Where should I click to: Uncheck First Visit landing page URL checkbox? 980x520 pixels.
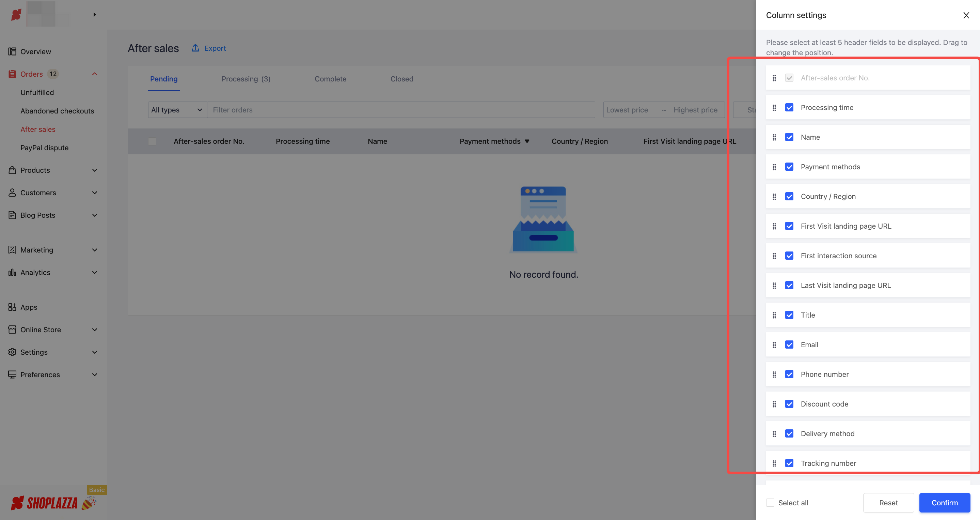789,227
